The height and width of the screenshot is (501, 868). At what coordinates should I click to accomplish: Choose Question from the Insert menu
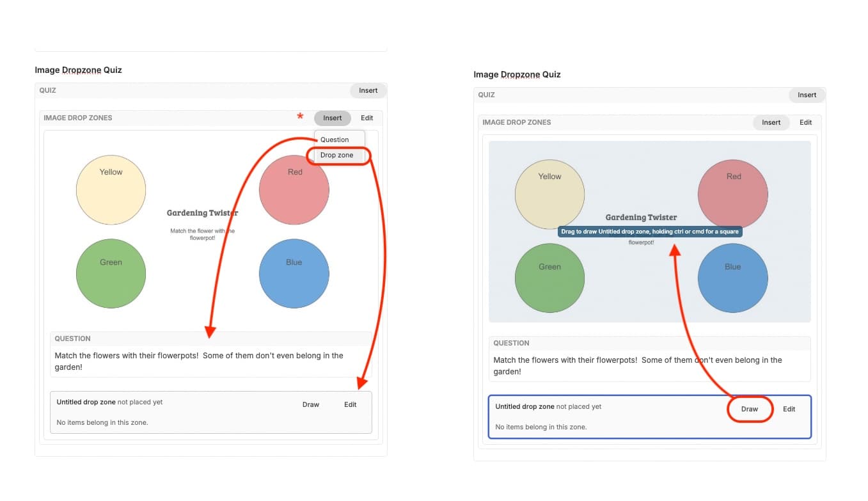tap(335, 139)
